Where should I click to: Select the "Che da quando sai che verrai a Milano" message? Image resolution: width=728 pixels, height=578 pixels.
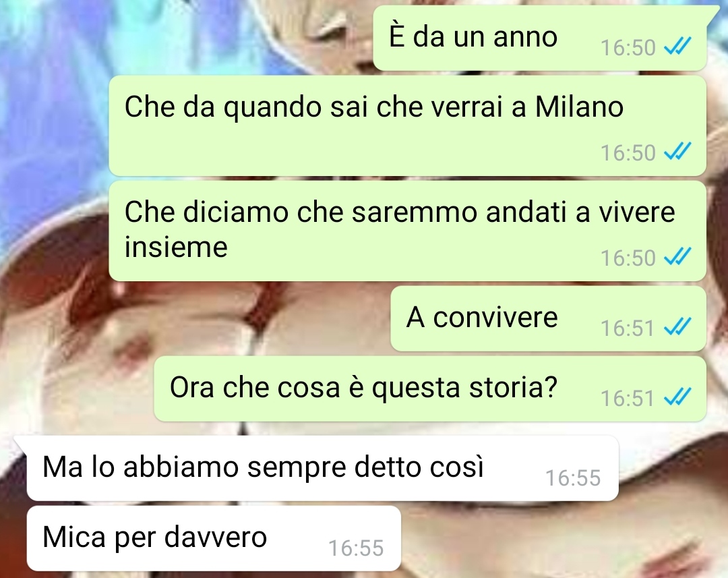(x=408, y=126)
